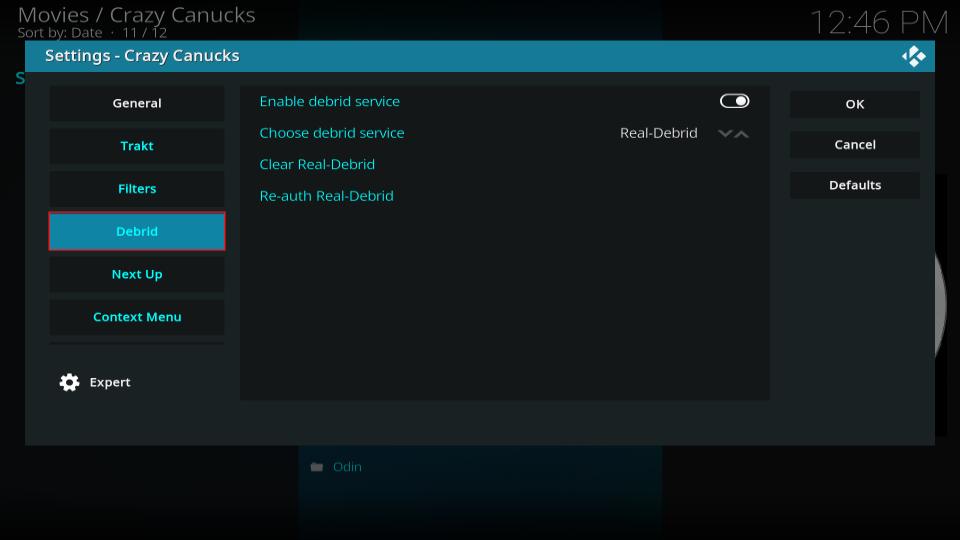The height and width of the screenshot is (540, 960).
Task: Click the Expert settings level gear icon
Action: pyautogui.click(x=70, y=382)
